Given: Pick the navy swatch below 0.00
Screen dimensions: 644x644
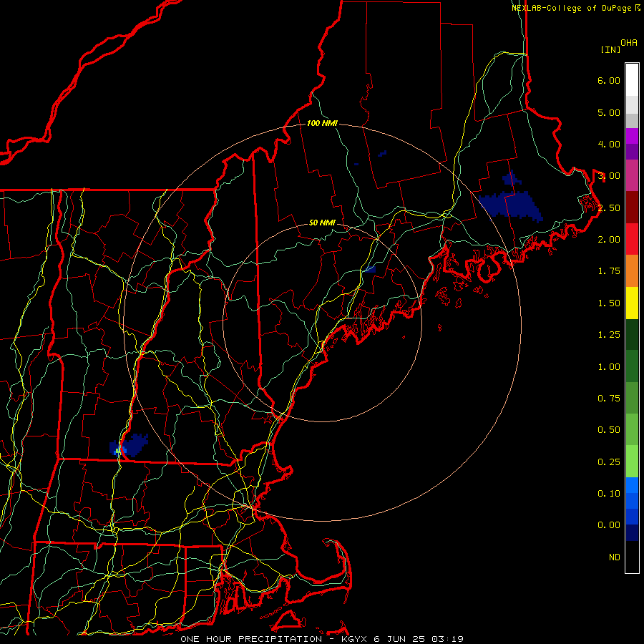Looking at the screenshot, I should tap(632, 533).
